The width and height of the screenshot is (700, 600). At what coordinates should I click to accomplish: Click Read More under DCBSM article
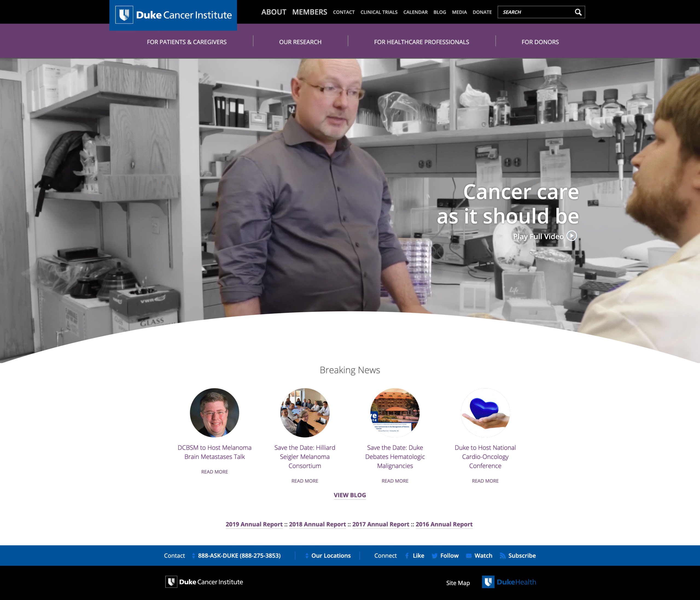tap(215, 472)
